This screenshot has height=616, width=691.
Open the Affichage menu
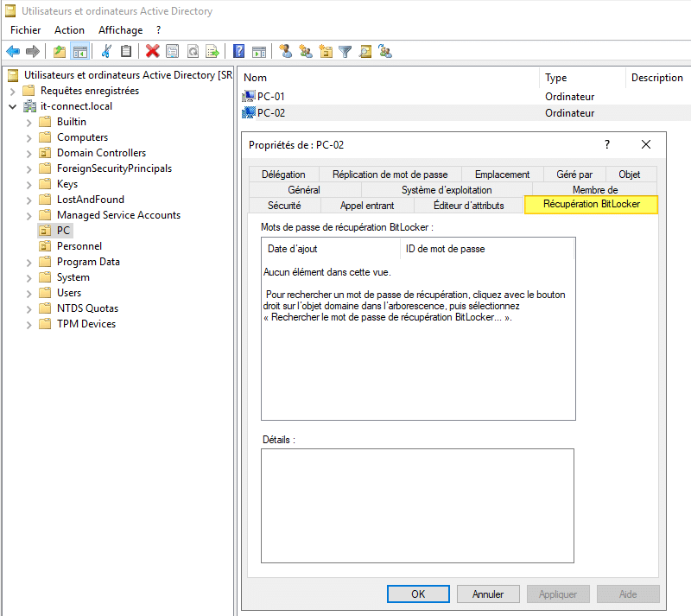coord(120,29)
